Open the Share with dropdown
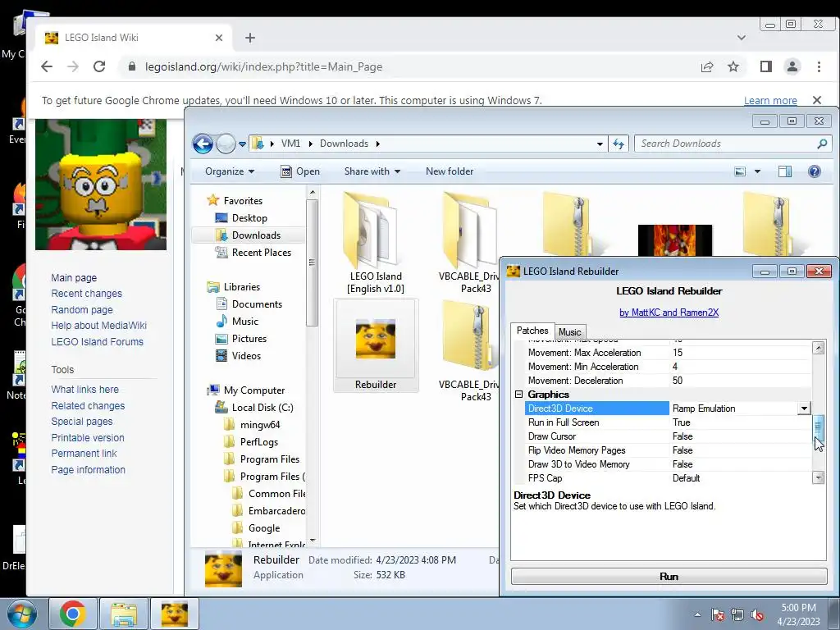The width and height of the screenshot is (840, 630). 372,171
